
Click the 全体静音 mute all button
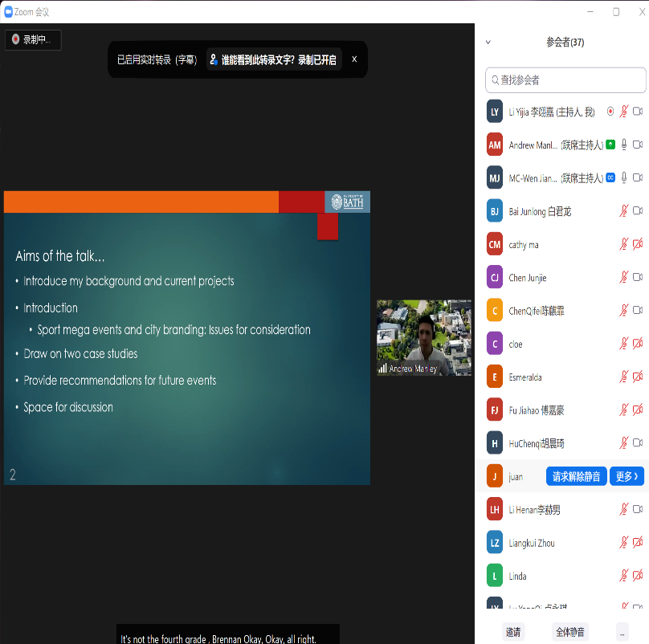click(570, 632)
